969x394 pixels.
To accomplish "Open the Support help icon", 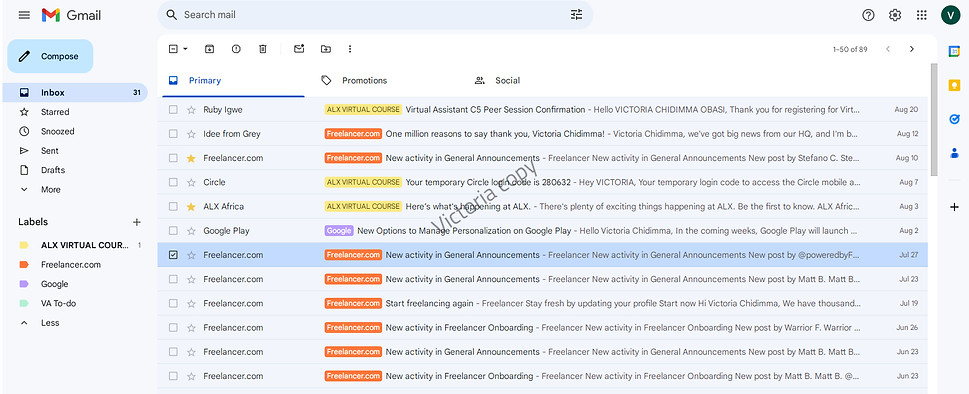I will 868,15.
